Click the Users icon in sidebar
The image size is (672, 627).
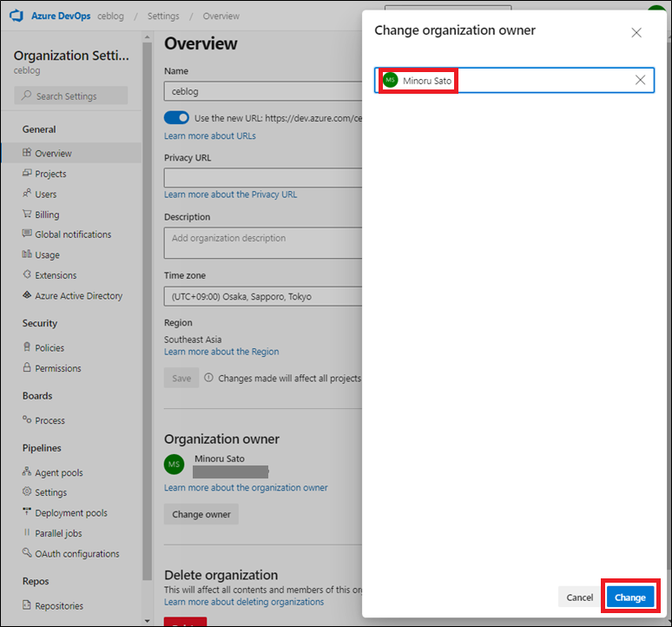[x=27, y=194]
